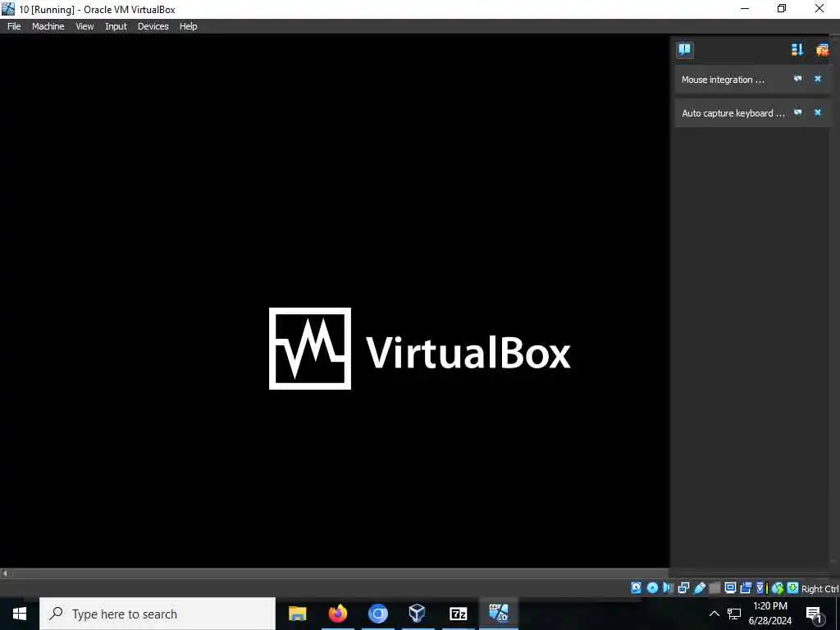Open Chromium browser from the taskbar
The height and width of the screenshot is (630, 840).
(x=377, y=614)
